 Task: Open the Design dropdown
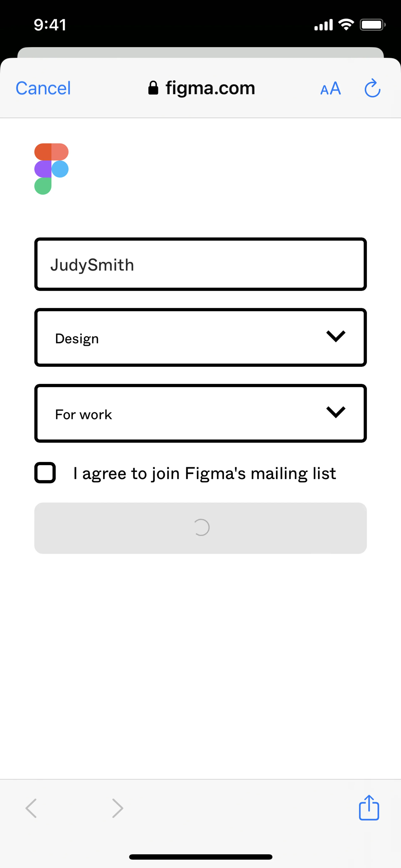click(x=200, y=337)
